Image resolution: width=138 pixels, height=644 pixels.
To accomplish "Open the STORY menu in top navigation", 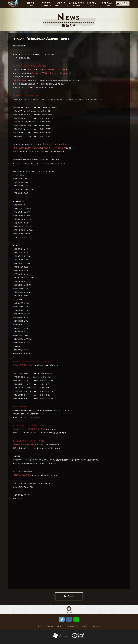I will tap(46, 4).
